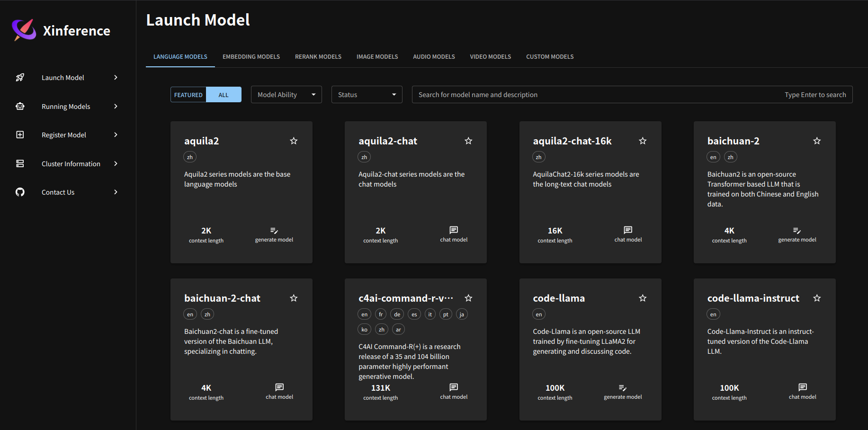Expand the Cluster Information sidebar chevron
Screen dimensions: 868x430
point(116,163)
